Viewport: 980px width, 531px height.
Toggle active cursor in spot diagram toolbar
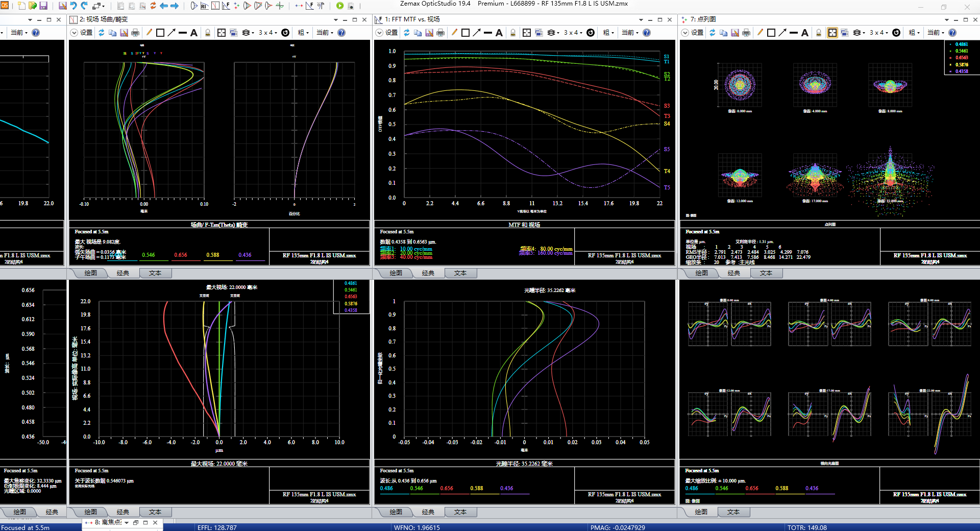pyautogui.click(x=832, y=33)
